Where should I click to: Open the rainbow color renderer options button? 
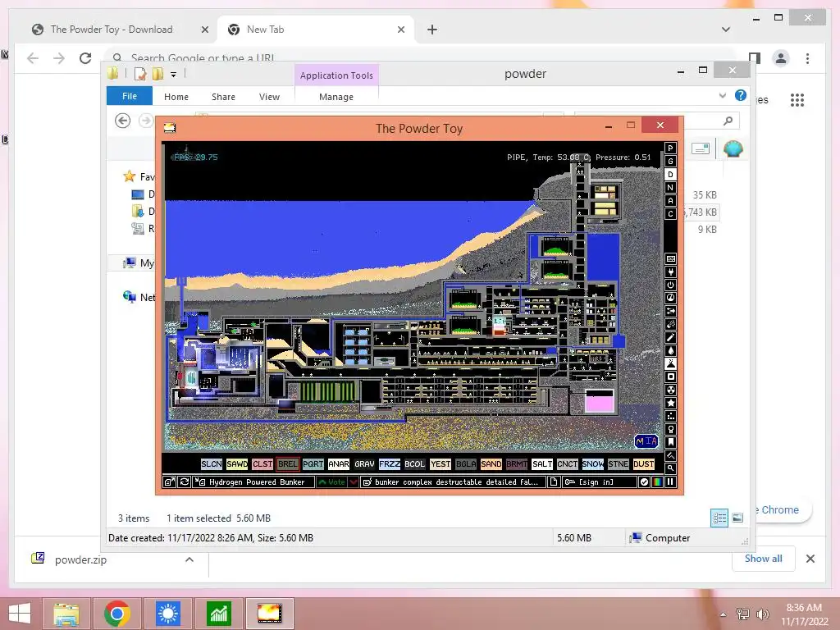coord(657,482)
